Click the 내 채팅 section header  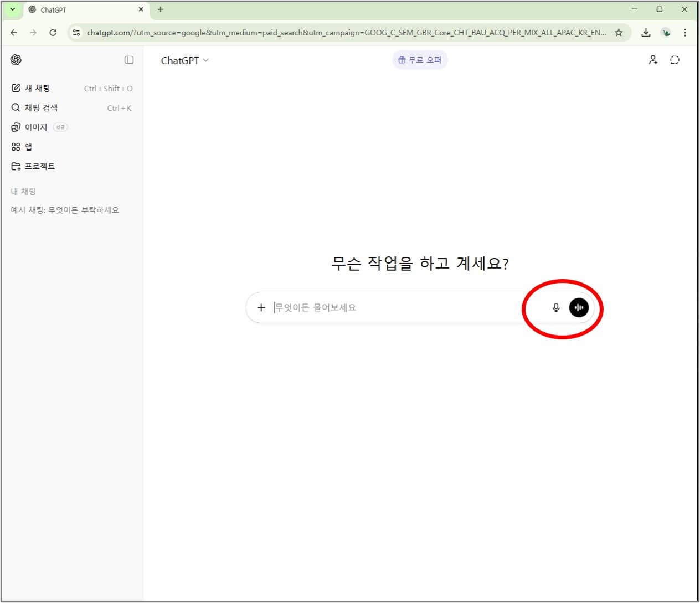pyautogui.click(x=23, y=192)
